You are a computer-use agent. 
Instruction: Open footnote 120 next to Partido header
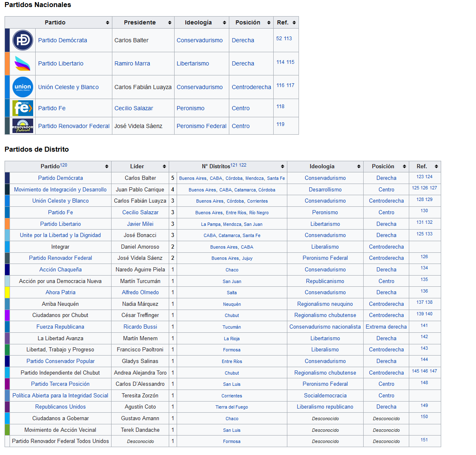(x=63, y=165)
